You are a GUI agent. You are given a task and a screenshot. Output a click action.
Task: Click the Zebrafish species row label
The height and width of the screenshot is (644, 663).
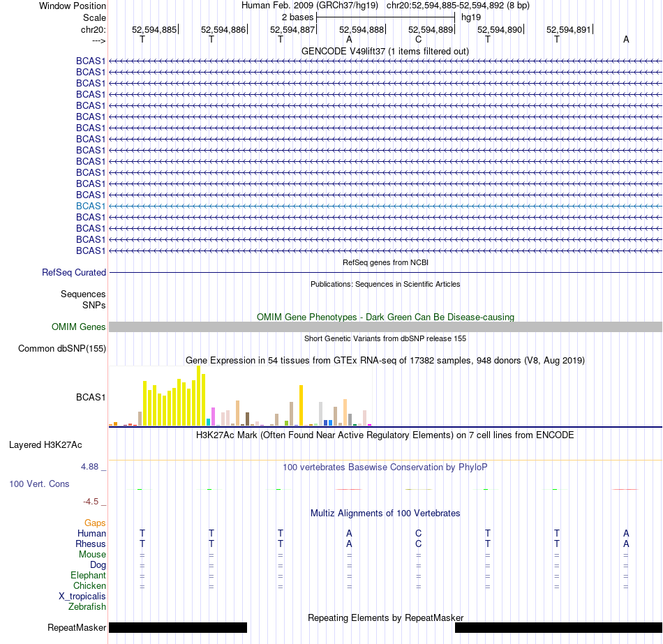pos(87,606)
